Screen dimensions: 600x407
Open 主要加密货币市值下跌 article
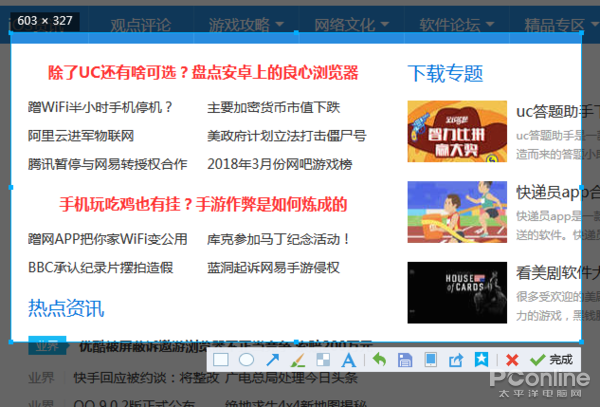coord(274,107)
